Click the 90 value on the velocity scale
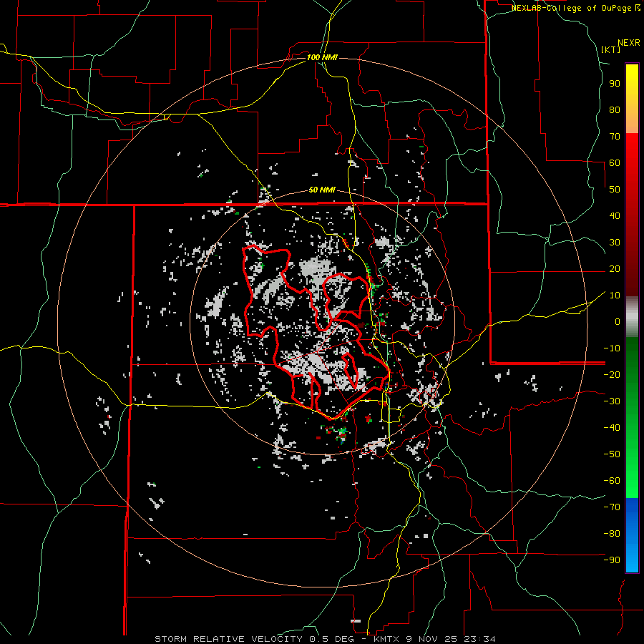 tap(614, 83)
